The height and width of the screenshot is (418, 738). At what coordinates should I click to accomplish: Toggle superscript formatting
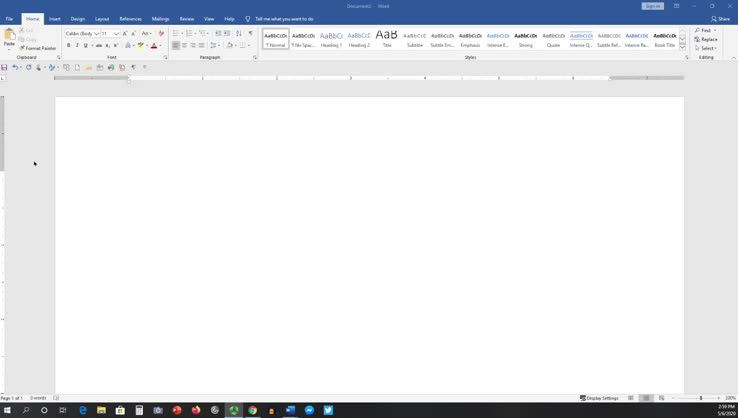pyautogui.click(x=116, y=46)
